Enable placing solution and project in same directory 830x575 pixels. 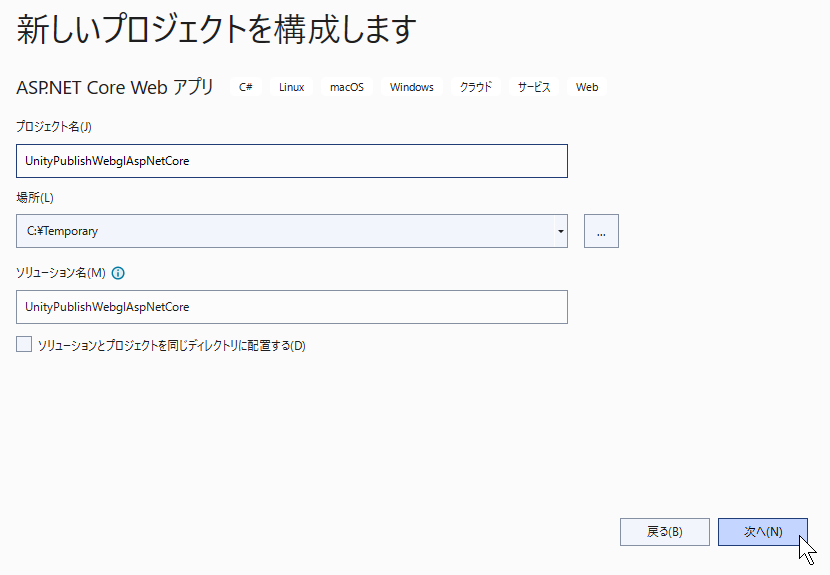tap(24, 344)
